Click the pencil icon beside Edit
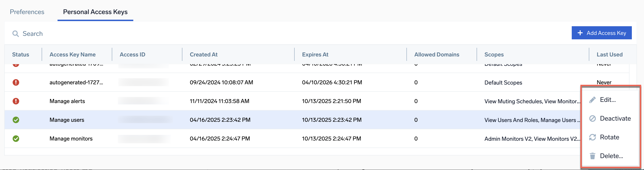This screenshot has width=644, height=170. 592,100
